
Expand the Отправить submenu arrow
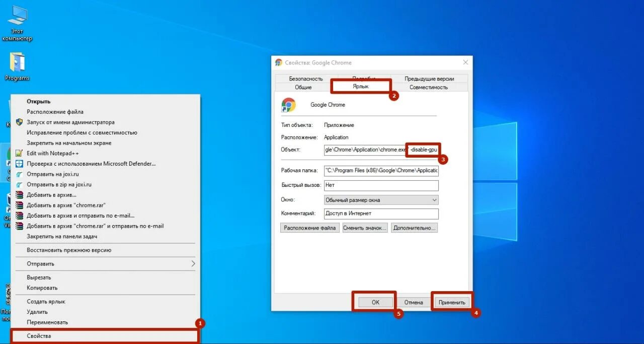[x=193, y=263]
